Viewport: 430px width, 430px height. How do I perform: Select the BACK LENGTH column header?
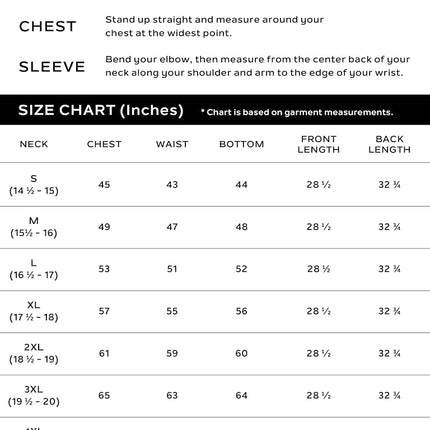click(x=389, y=144)
